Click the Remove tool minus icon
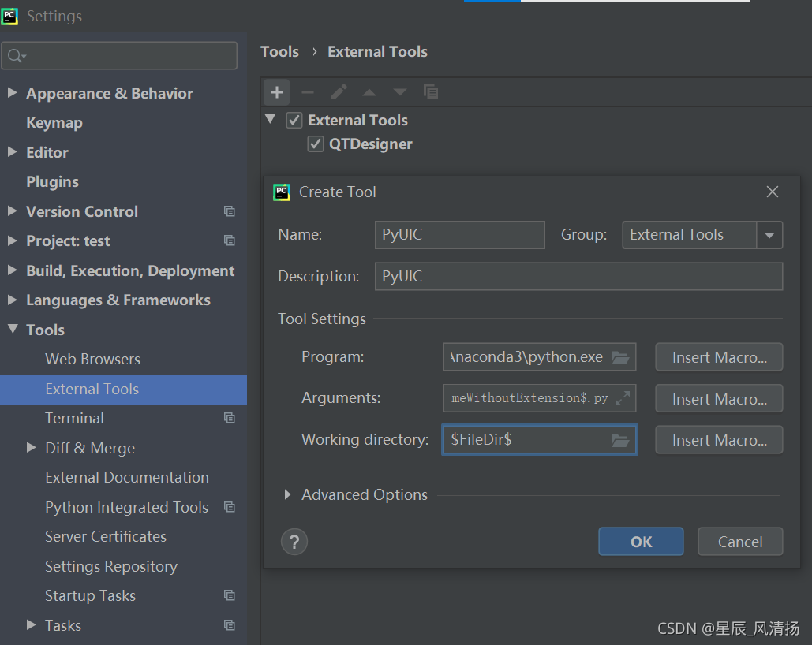The width and height of the screenshot is (812, 645). pos(308,93)
